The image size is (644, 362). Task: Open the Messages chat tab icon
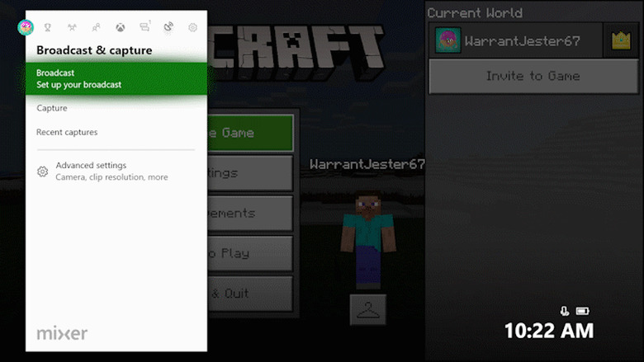(x=144, y=27)
